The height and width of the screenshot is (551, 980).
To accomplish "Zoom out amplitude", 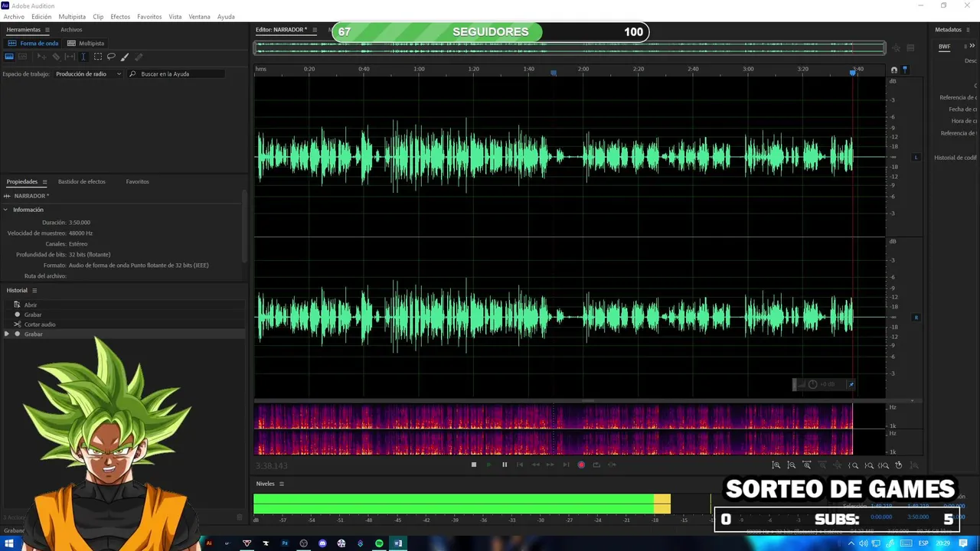I will click(791, 465).
